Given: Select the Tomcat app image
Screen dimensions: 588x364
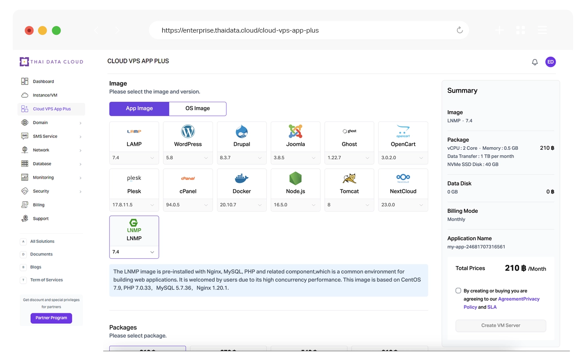Looking at the screenshot, I should (349, 184).
